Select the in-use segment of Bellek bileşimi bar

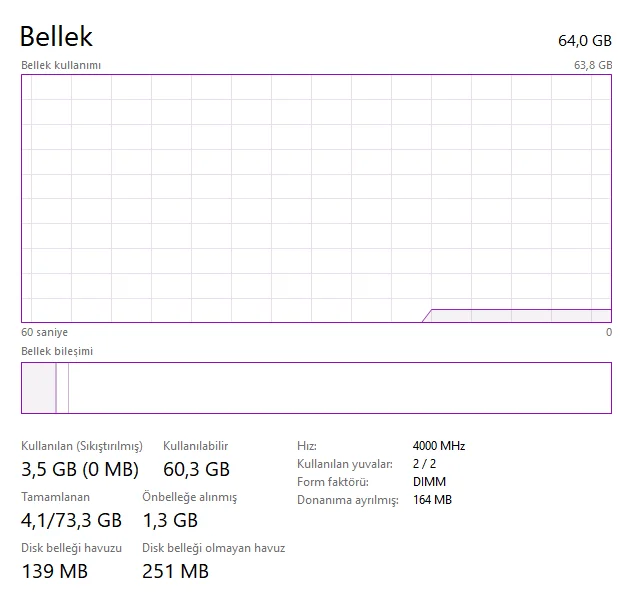38,388
